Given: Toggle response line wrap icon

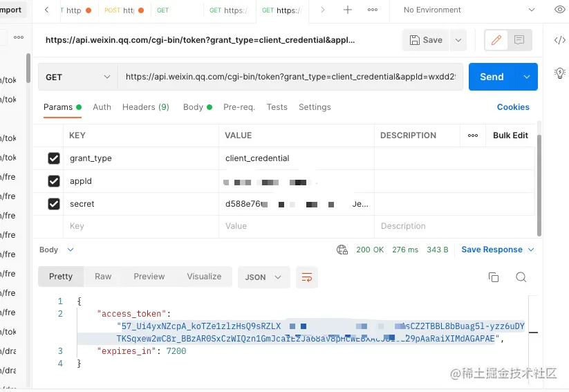Looking at the screenshot, I should (x=307, y=277).
